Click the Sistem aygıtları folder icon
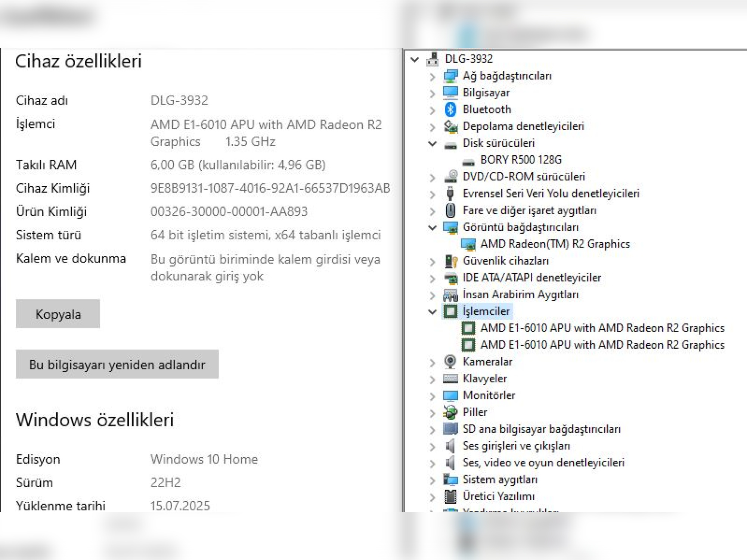Image resolution: width=747 pixels, height=560 pixels. tap(450, 479)
